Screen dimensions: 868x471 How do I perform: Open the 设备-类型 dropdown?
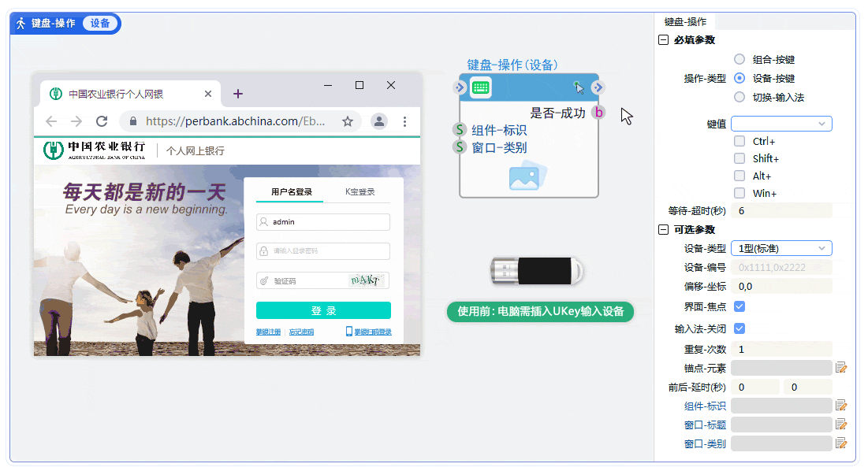tap(781, 248)
